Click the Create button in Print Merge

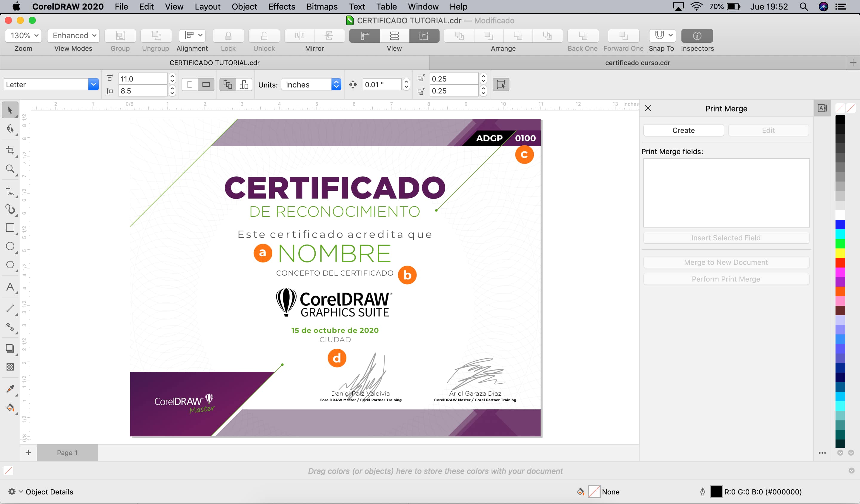(684, 130)
